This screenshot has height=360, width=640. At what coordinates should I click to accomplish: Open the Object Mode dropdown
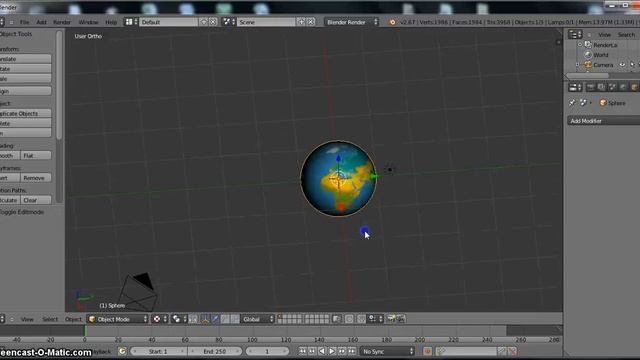pos(118,319)
